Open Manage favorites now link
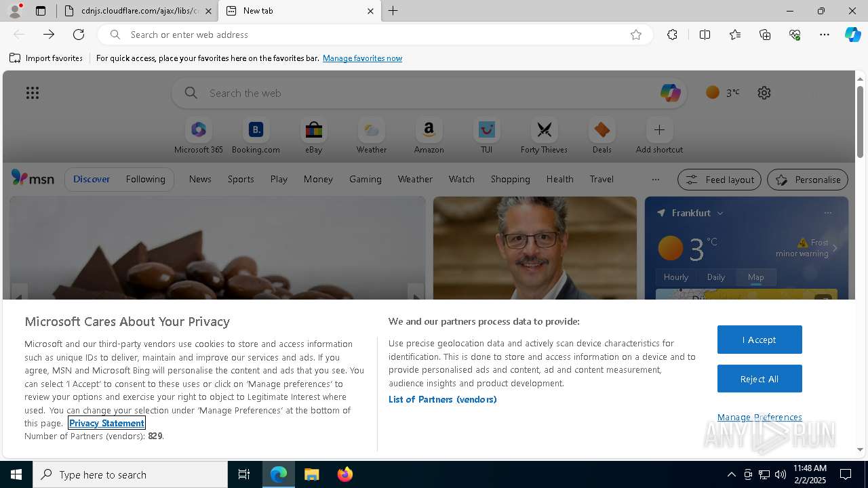This screenshot has height=488, width=868. pyautogui.click(x=362, y=58)
